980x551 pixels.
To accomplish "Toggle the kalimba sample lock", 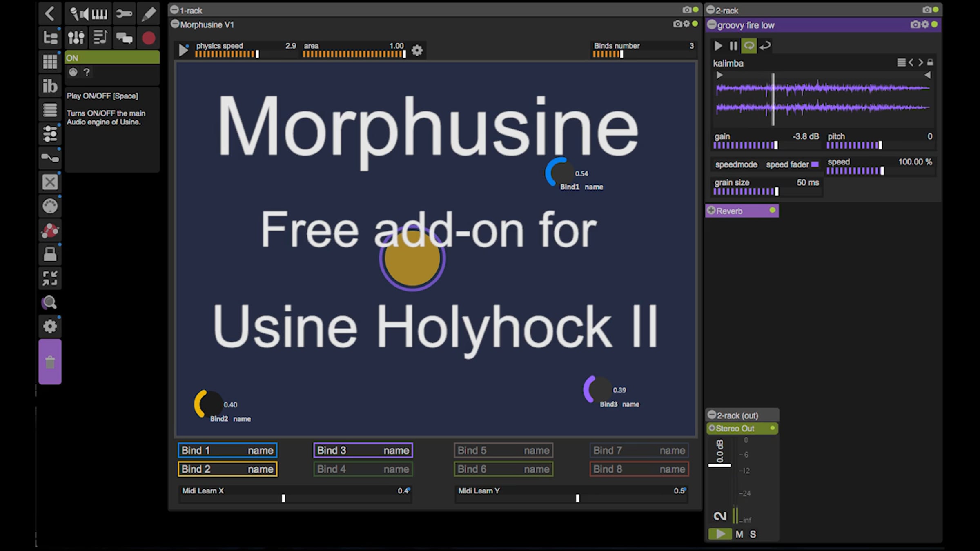I will tap(930, 62).
